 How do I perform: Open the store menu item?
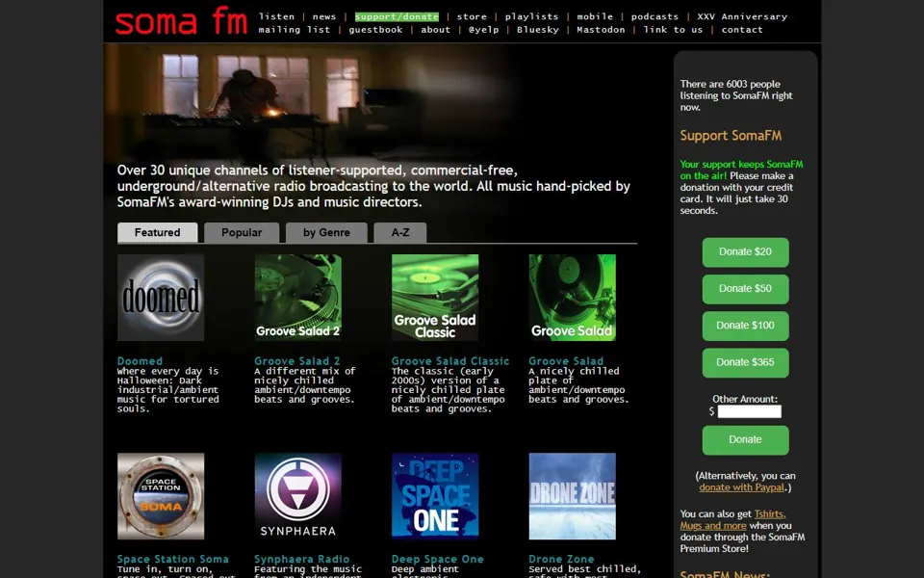coord(472,16)
